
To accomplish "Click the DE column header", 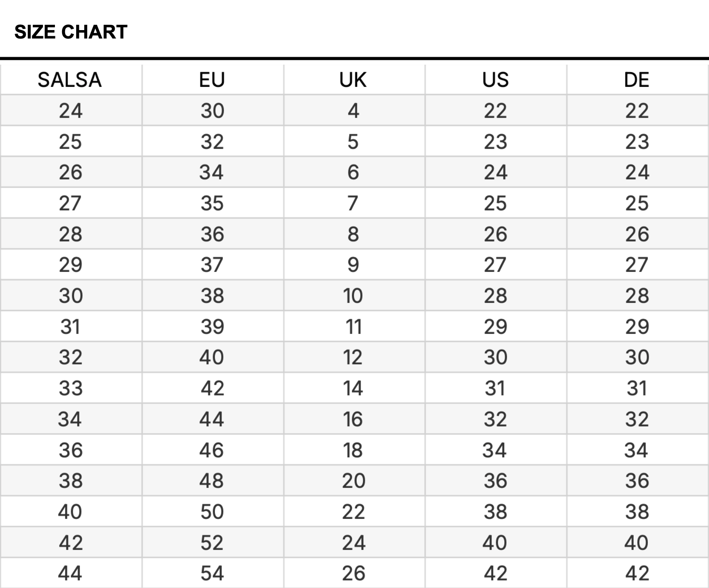I will 637,80.
